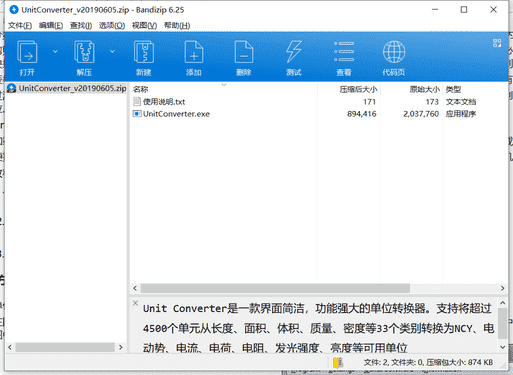Click the comment panel scroll down arrow
This screenshot has height=375, width=513.
pos(503,347)
